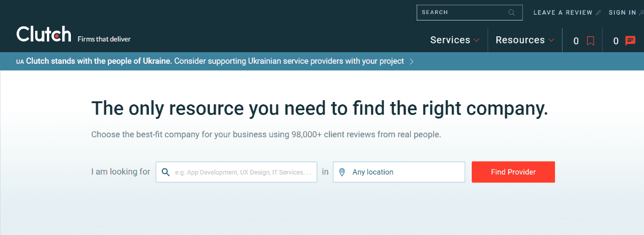
Task: Click the Any location field
Action: point(404,172)
